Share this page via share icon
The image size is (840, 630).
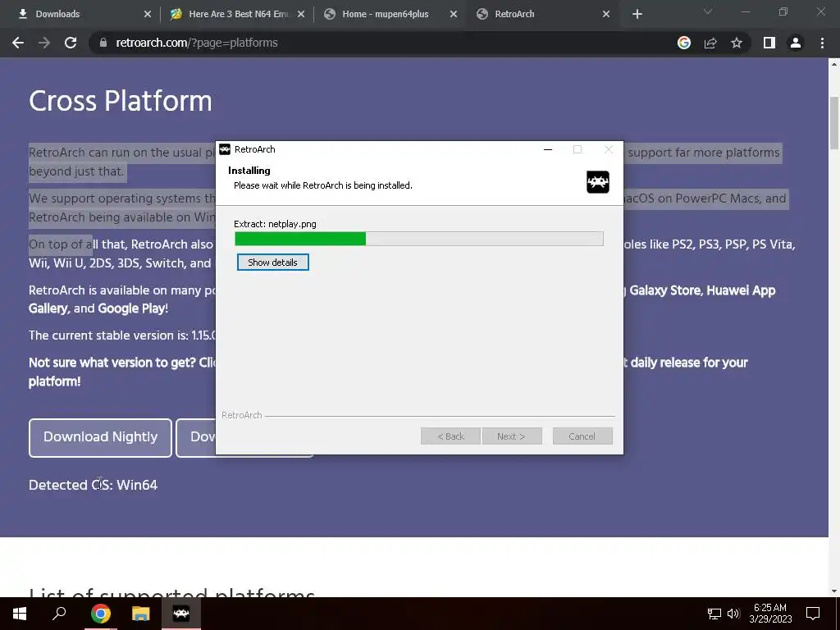(x=710, y=43)
